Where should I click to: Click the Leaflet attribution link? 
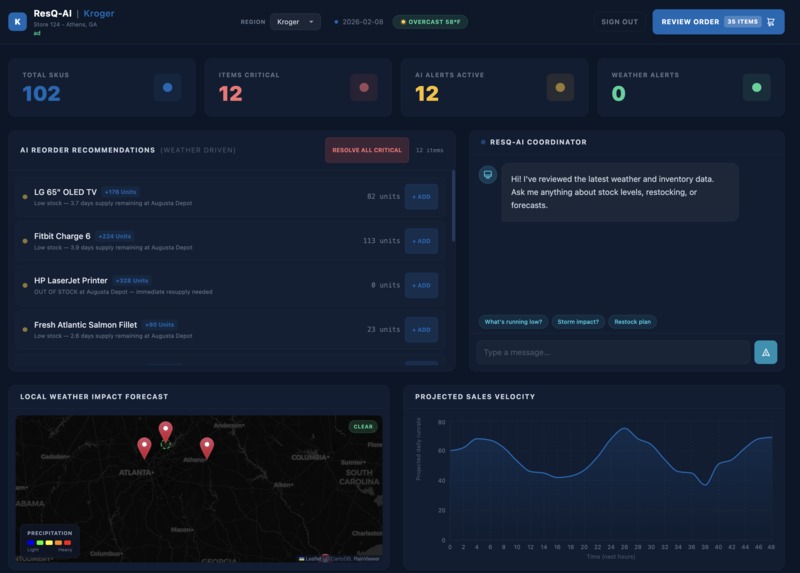point(311,559)
